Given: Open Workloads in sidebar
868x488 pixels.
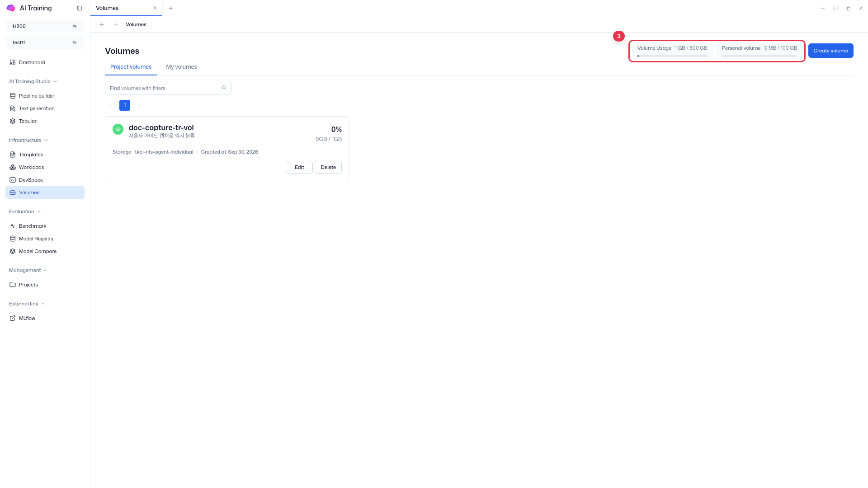Looking at the screenshot, I should (45, 167).
